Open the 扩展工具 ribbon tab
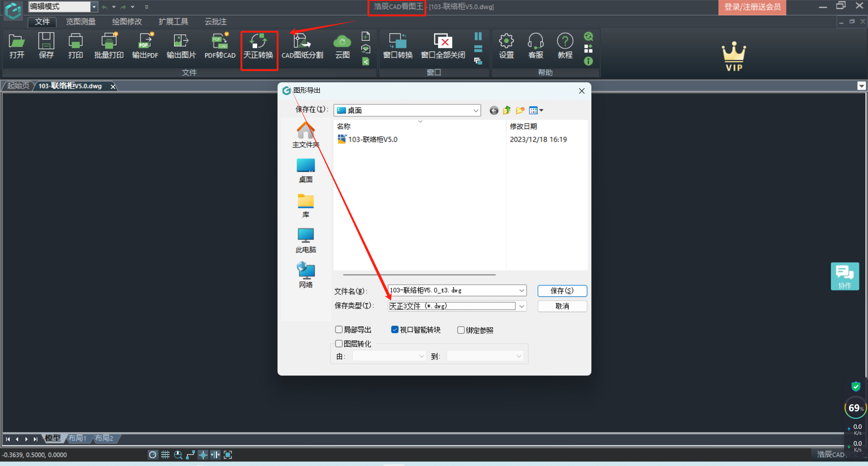 click(x=174, y=22)
